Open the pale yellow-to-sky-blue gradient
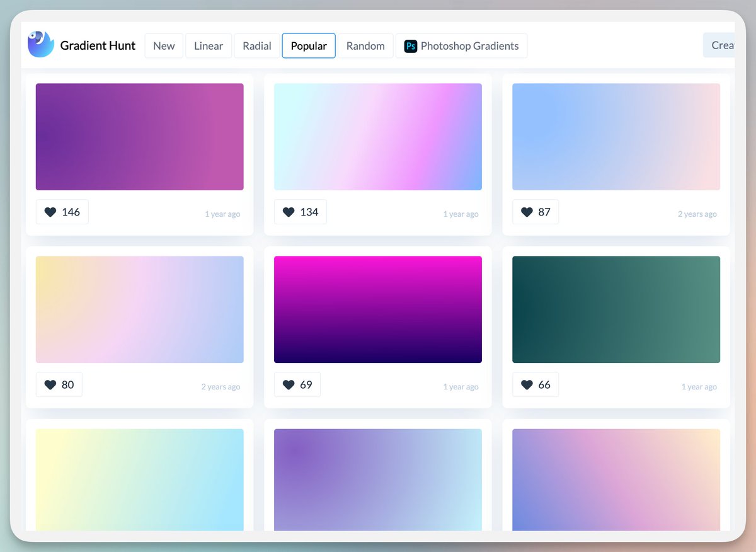Viewport: 756px width, 552px height. pyautogui.click(x=140, y=480)
